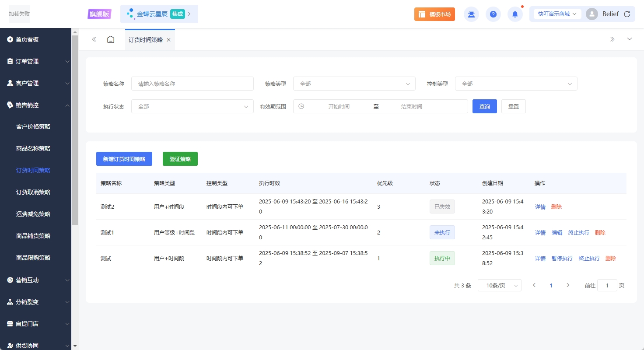Click the 自提门店 store icon
The image size is (644, 350).
pos(10,324)
